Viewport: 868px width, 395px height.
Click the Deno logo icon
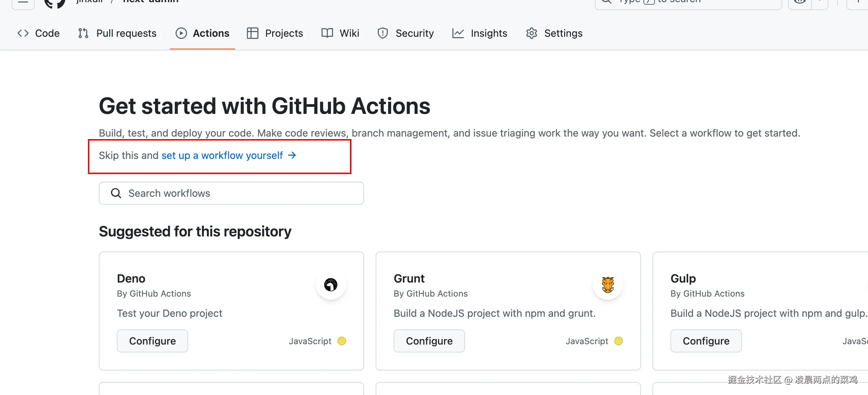pyautogui.click(x=331, y=285)
